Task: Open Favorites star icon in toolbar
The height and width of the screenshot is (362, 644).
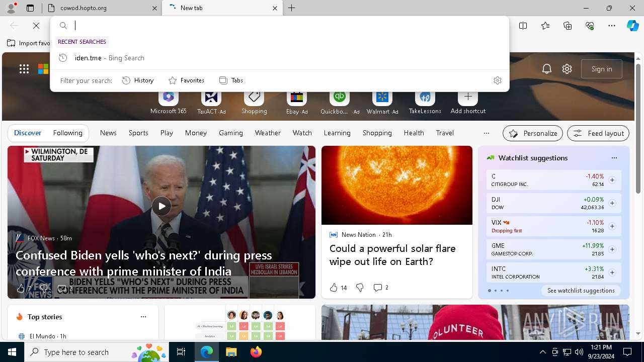Action: [545, 26]
